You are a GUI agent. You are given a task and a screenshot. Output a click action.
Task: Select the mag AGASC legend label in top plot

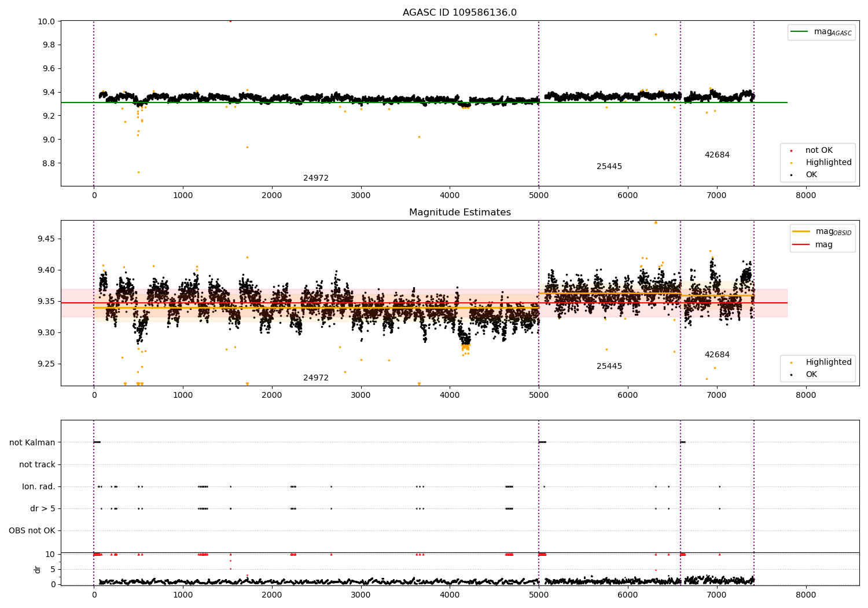[833, 32]
